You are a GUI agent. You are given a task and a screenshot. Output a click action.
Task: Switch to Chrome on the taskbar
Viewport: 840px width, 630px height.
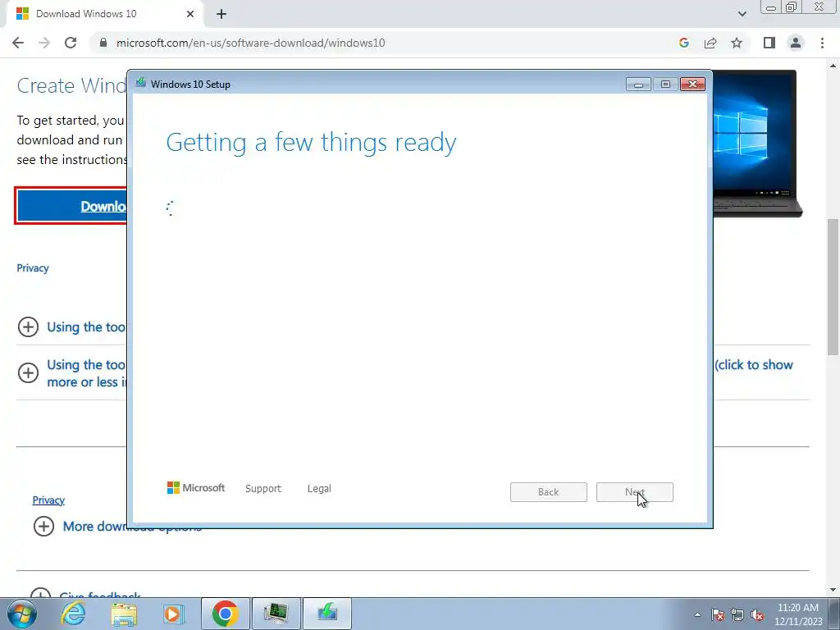coord(225,614)
